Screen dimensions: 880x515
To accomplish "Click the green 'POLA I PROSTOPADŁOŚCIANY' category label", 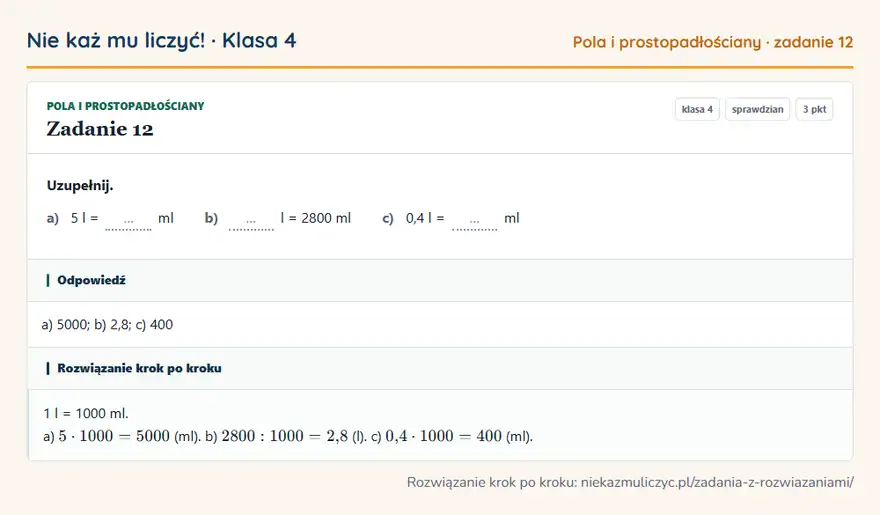I will [125, 106].
